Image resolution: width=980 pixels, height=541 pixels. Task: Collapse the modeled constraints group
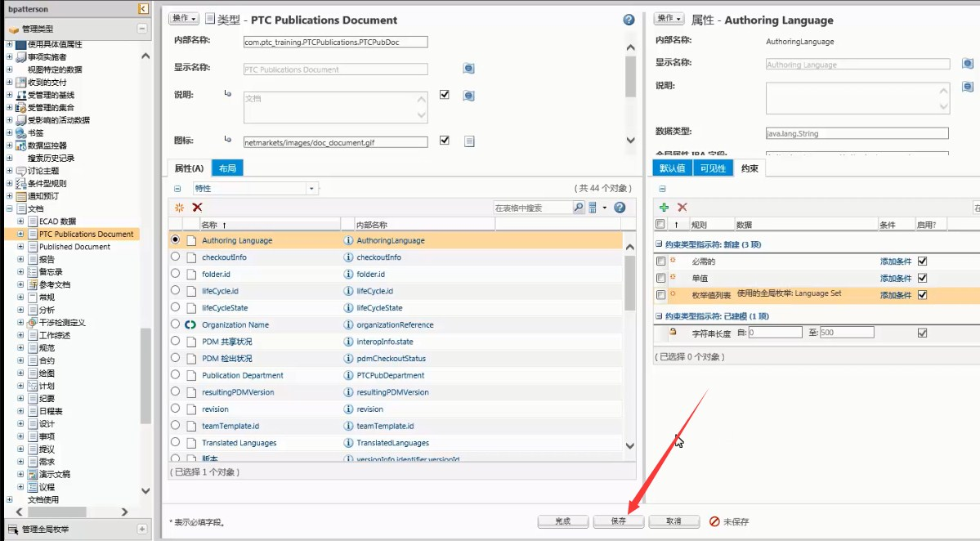tap(658, 316)
